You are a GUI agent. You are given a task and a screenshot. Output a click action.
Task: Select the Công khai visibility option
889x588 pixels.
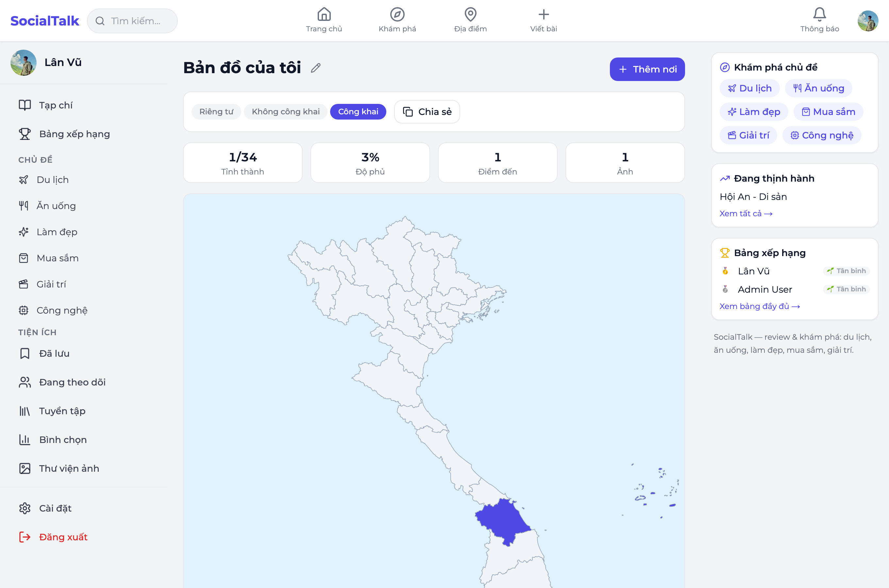[x=358, y=112]
